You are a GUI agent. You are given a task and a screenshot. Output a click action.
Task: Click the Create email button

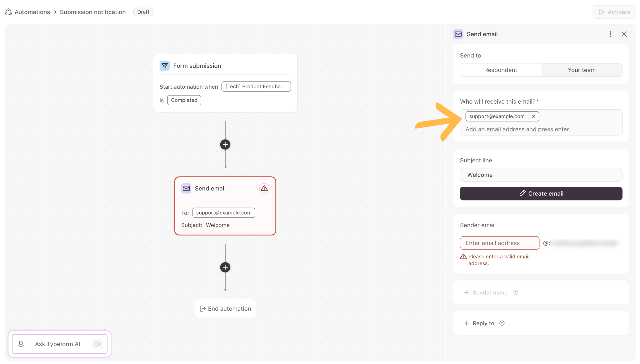[541, 194]
